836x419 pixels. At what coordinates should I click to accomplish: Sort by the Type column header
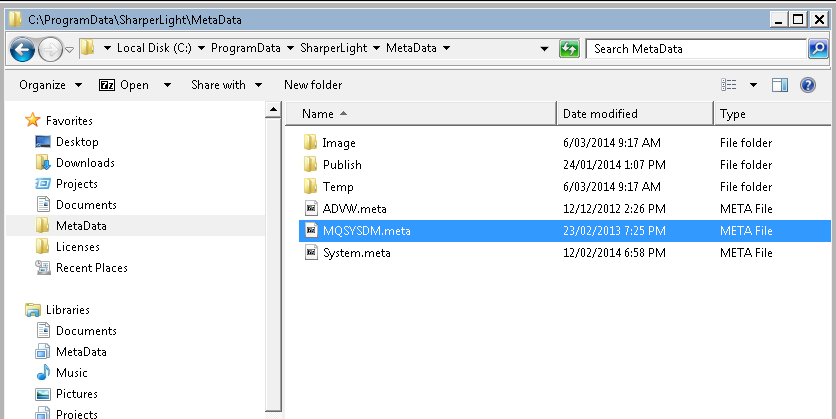point(772,114)
